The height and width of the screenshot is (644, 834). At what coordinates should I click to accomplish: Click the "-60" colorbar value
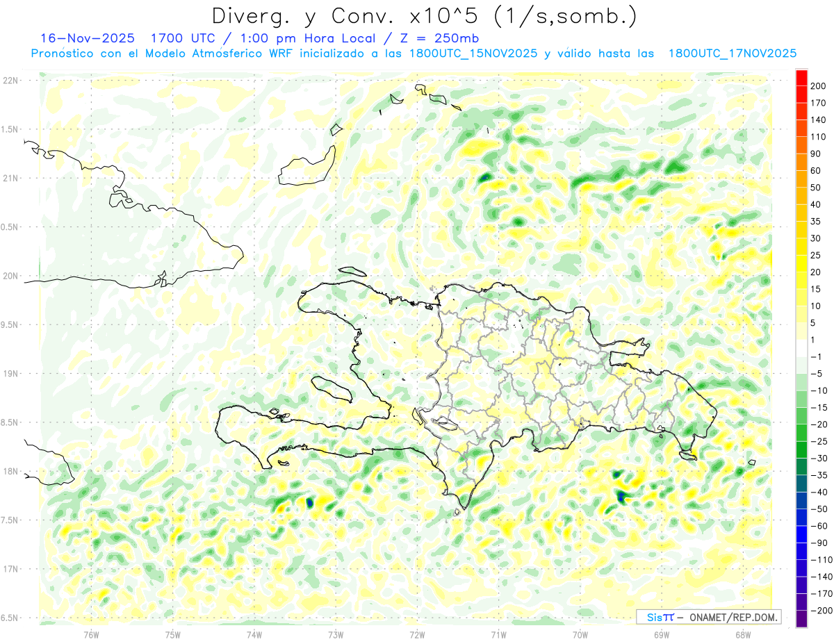click(820, 526)
